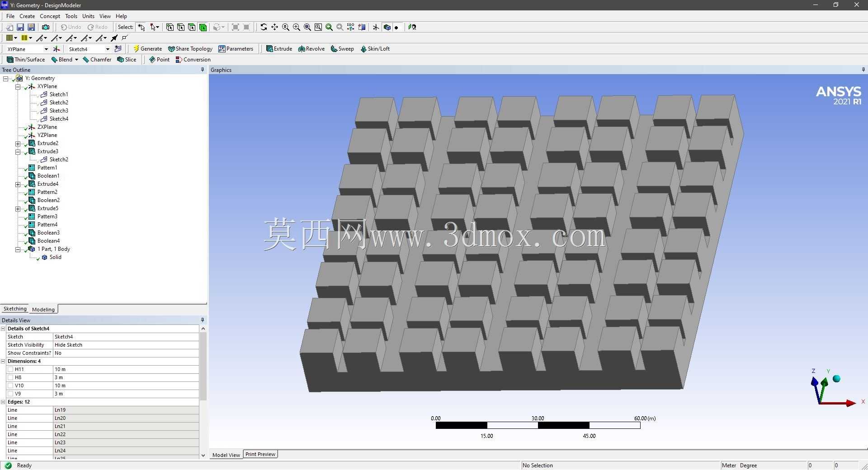Open the Concept menu

(x=50, y=16)
